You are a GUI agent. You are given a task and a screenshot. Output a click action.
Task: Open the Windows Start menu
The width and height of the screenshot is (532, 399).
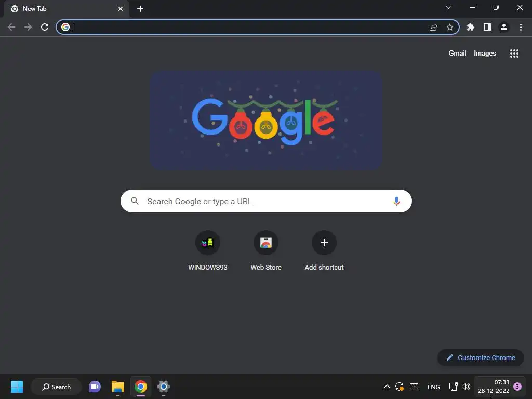[17, 387]
